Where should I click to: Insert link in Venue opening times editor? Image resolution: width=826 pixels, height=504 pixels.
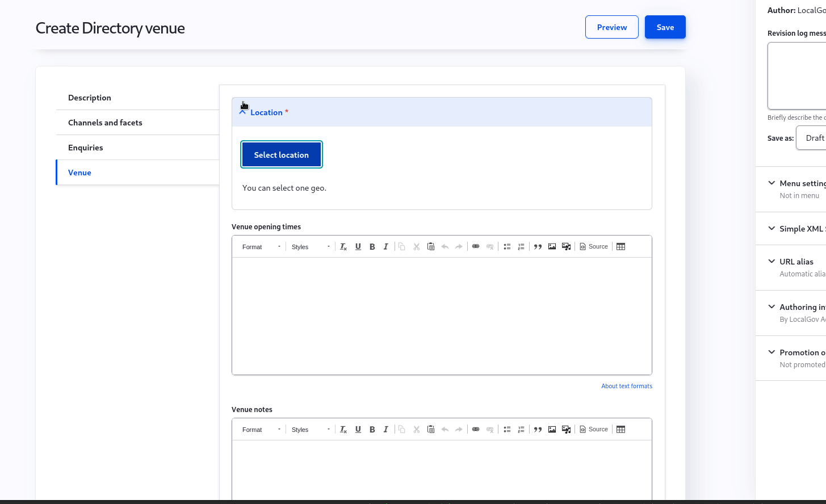coord(476,247)
